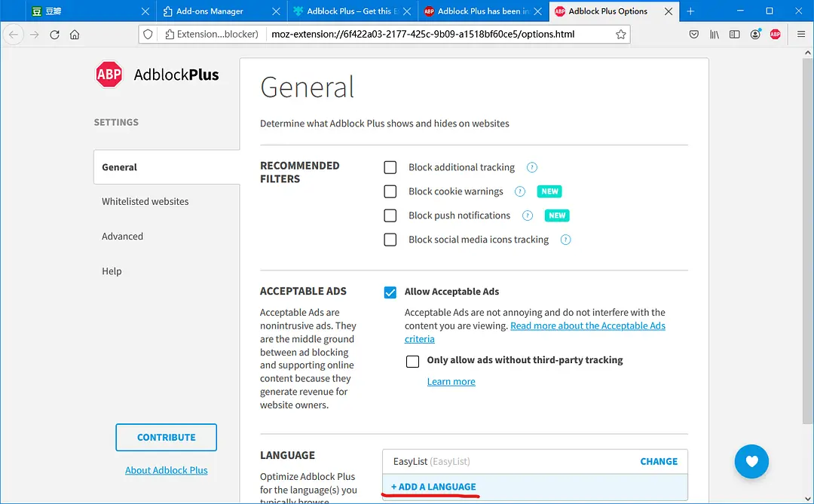Bookmark this page with the star icon

pos(620,35)
